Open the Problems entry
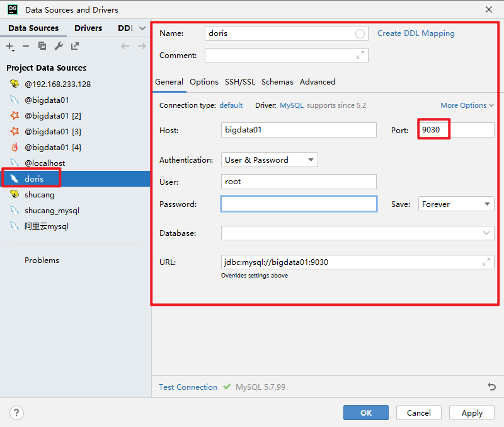The image size is (504, 427). (42, 260)
